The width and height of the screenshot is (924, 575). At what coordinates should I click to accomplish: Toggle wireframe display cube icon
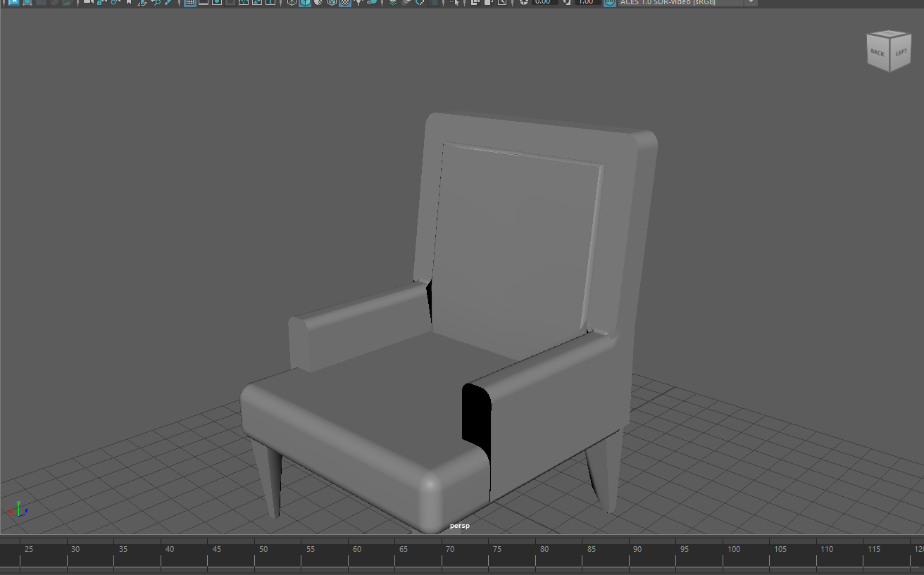click(292, 3)
